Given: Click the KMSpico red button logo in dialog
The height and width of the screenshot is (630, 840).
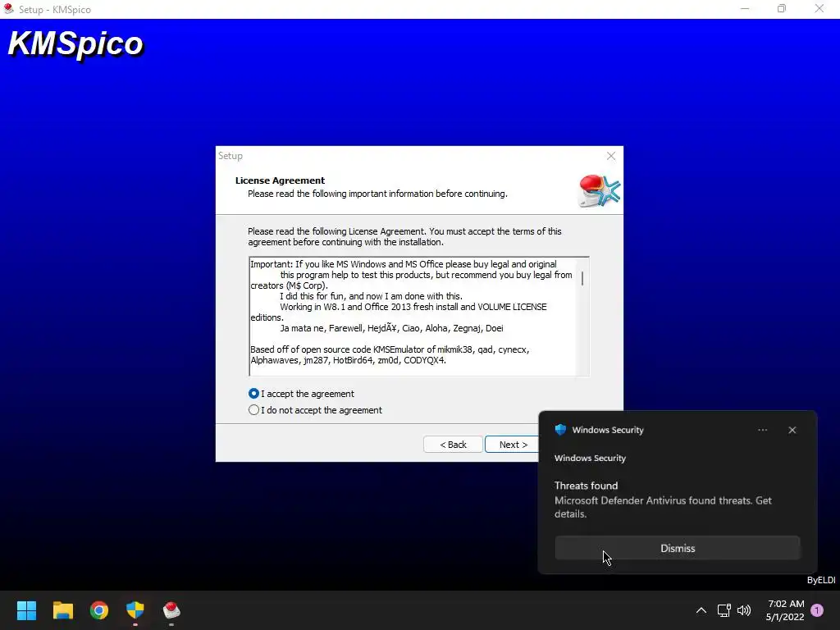Looking at the screenshot, I should pos(600,190).
